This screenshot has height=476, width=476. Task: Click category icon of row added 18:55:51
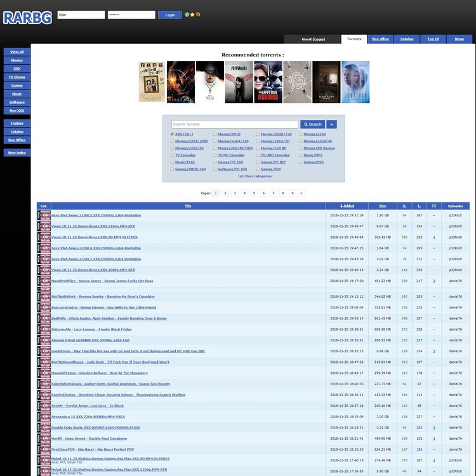coord(44,340)
